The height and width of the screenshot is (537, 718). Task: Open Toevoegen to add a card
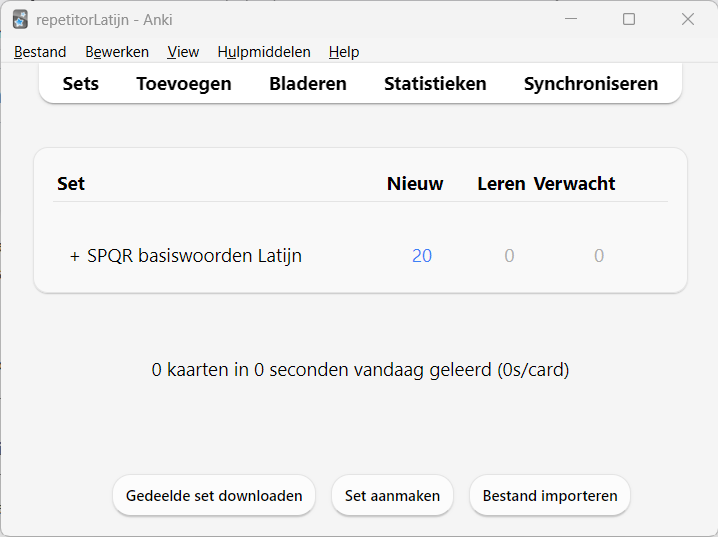(184, 84)
